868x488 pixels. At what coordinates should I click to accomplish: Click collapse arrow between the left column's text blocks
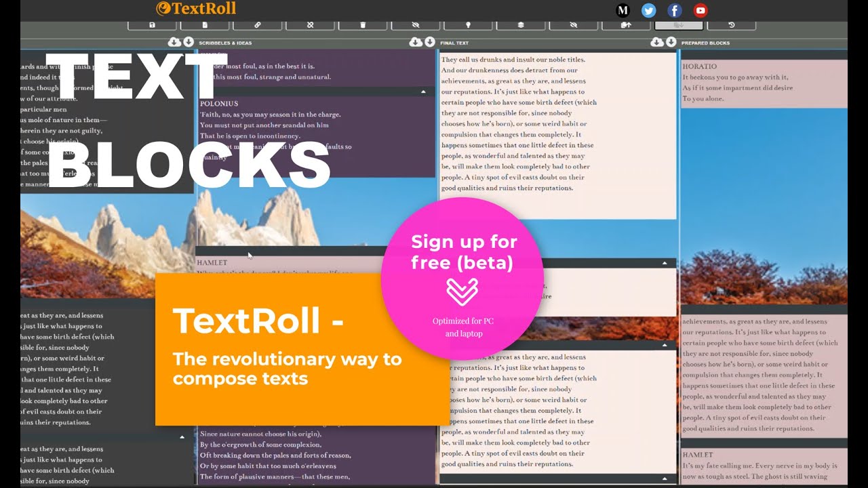182,437
